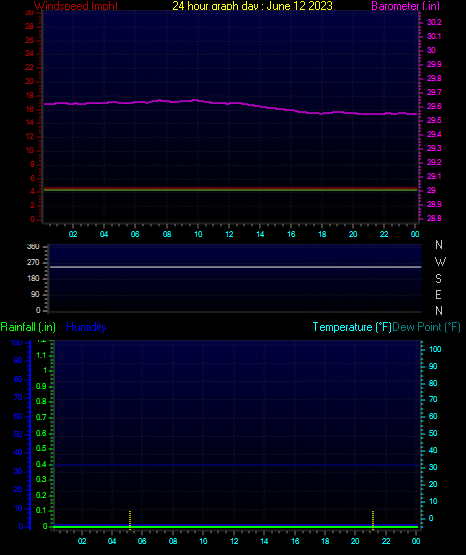Click the Temperature (°F) legend label
Viewport: 466px width, 555px height.
(352, 327)
